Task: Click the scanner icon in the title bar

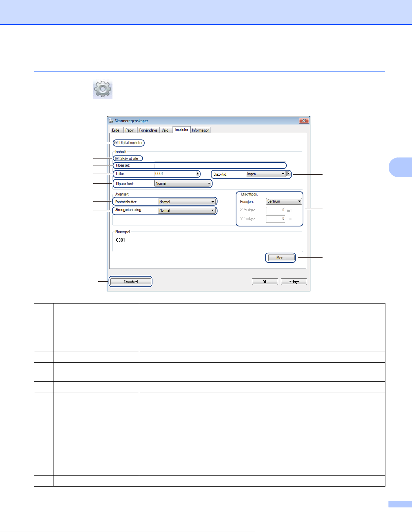Action: [x=111, y=121]
